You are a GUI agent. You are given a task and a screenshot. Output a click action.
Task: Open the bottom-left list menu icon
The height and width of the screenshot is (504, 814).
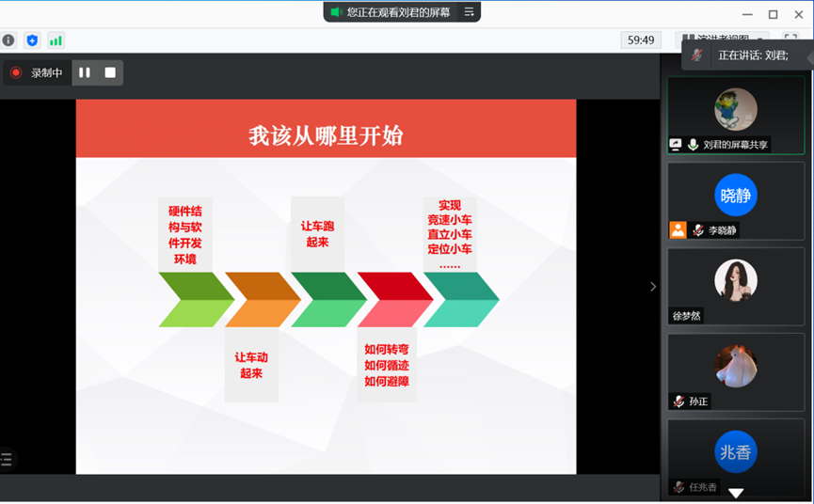[x=7, y=460]
